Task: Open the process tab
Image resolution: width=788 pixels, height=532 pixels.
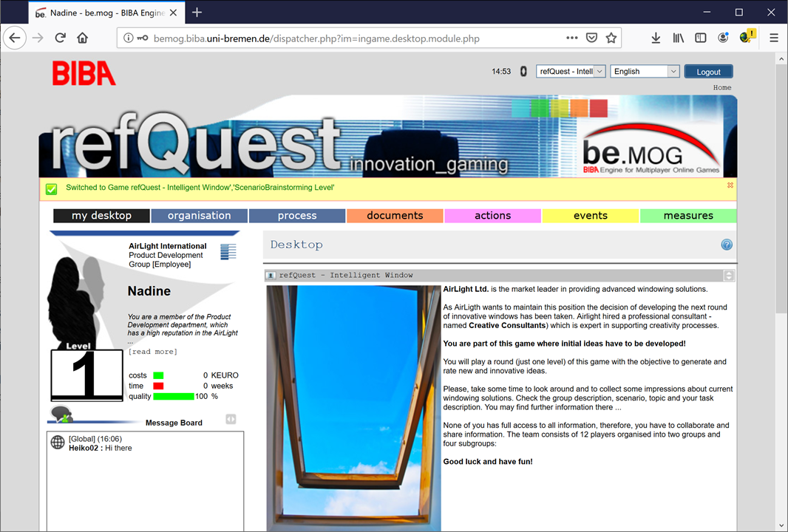Action: (297, 216)
